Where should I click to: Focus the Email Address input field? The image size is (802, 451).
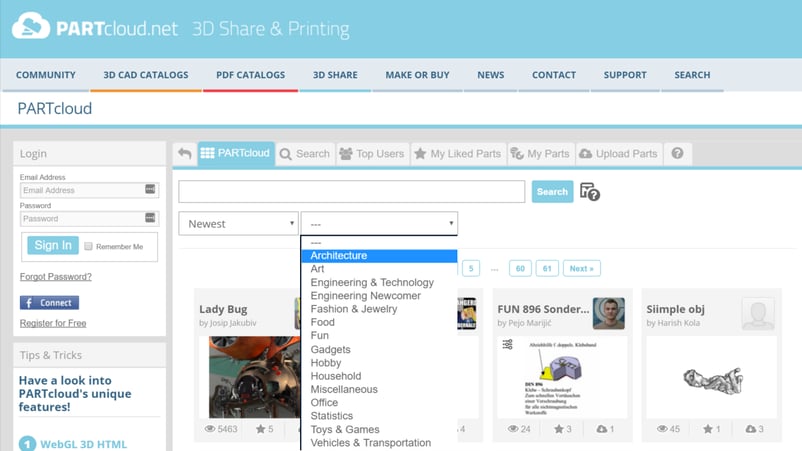[x=89, y=190]
